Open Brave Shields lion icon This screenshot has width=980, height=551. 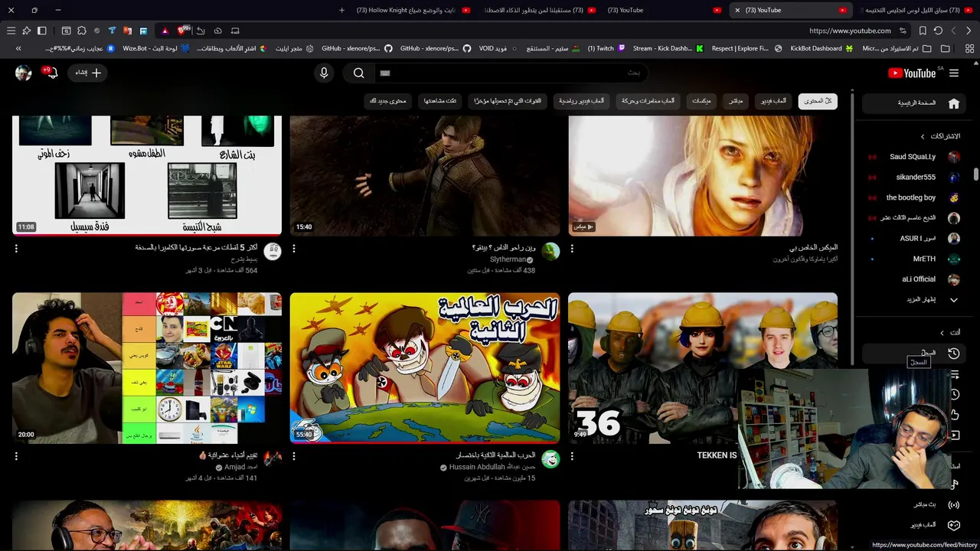point(182,31)
